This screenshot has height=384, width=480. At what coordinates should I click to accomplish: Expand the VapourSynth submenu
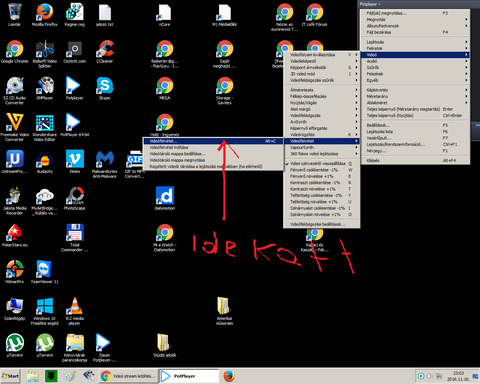click(321, 147)
